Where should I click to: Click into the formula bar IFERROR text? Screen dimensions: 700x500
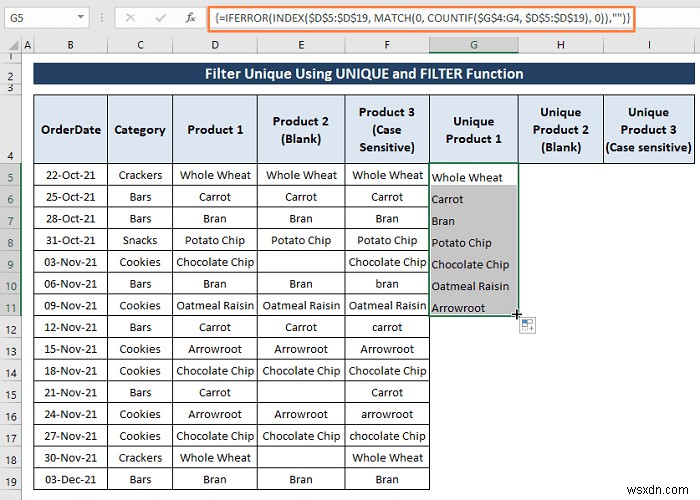pyautogui.click(x=422, y=18)
